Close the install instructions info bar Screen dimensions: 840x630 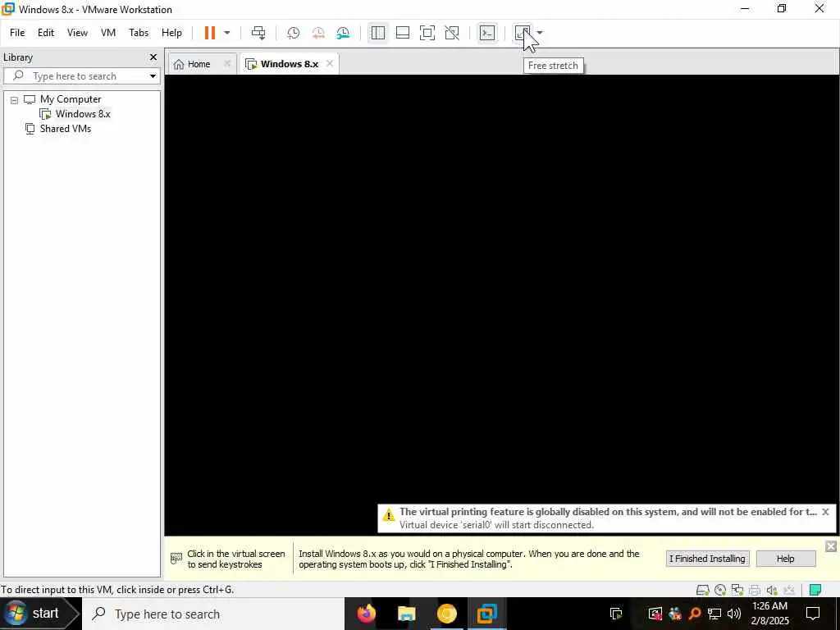click(x=830, y=546)
